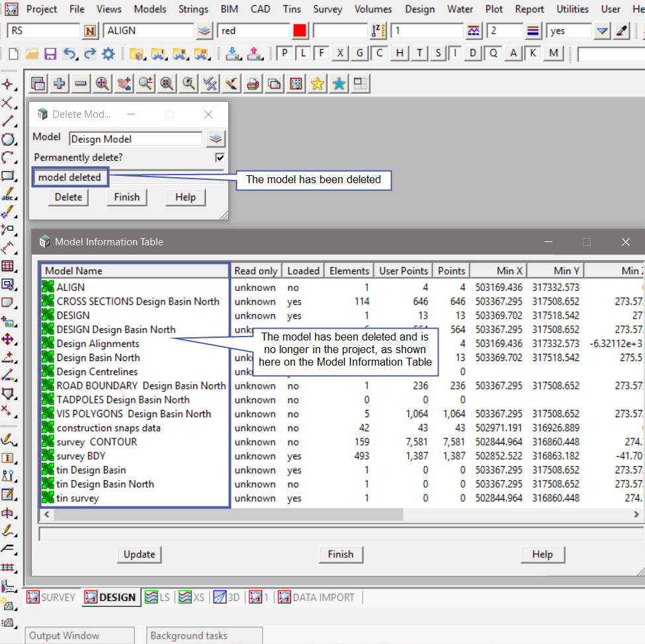Open the Tins menu

click(292, 9)
